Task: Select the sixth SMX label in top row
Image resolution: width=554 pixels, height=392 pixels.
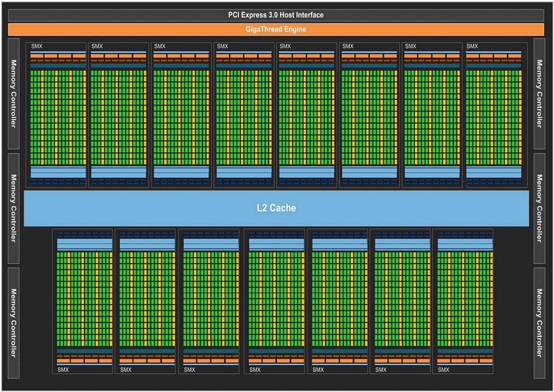Action: (348, 47)
